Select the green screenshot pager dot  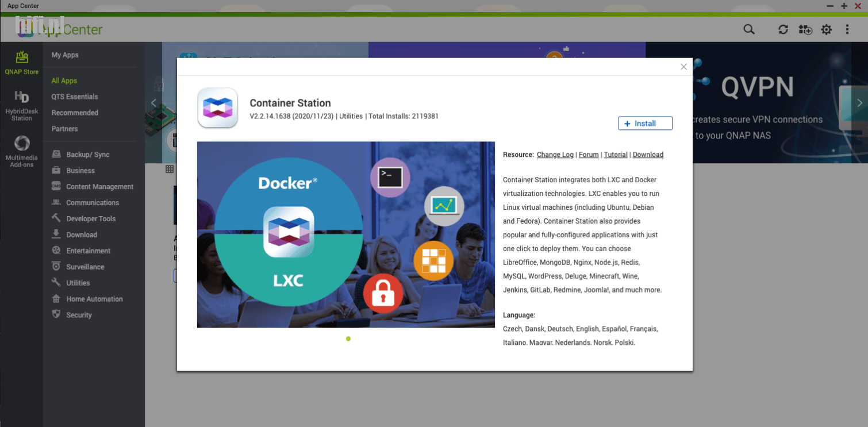(348, 338)
